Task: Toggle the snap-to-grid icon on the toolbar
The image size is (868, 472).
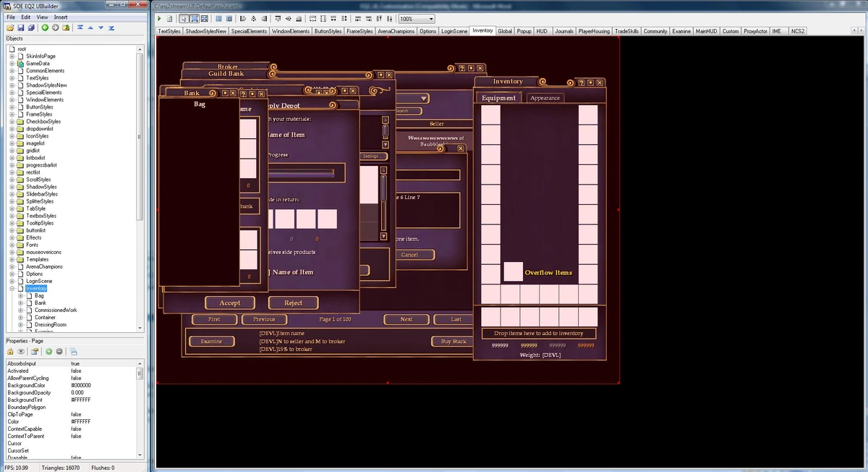Action: (230, 18)
